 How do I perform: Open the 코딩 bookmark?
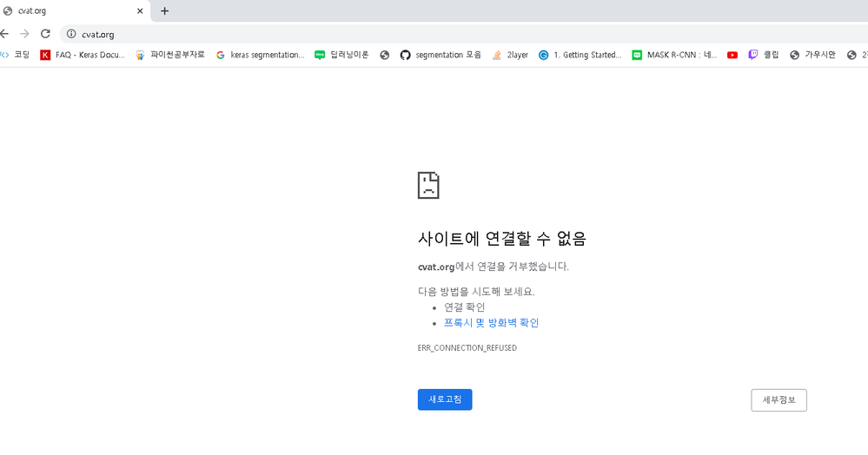(x=16, y=55)
